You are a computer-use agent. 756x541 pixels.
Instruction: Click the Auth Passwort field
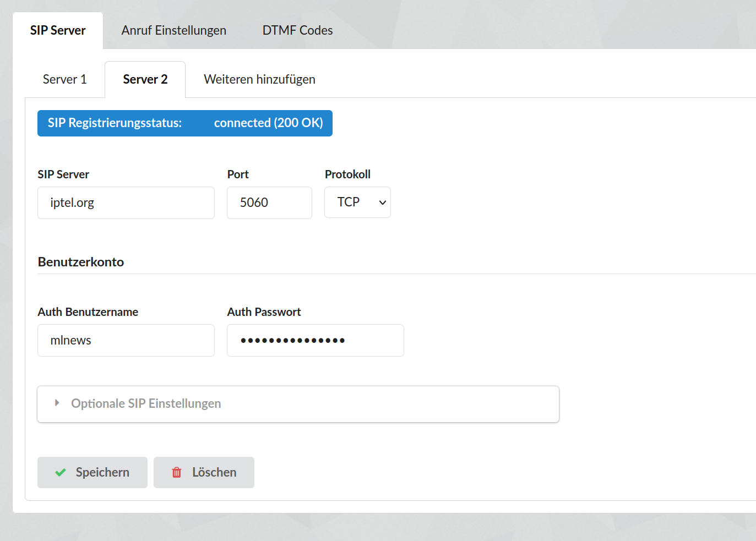tap(316, 340)
